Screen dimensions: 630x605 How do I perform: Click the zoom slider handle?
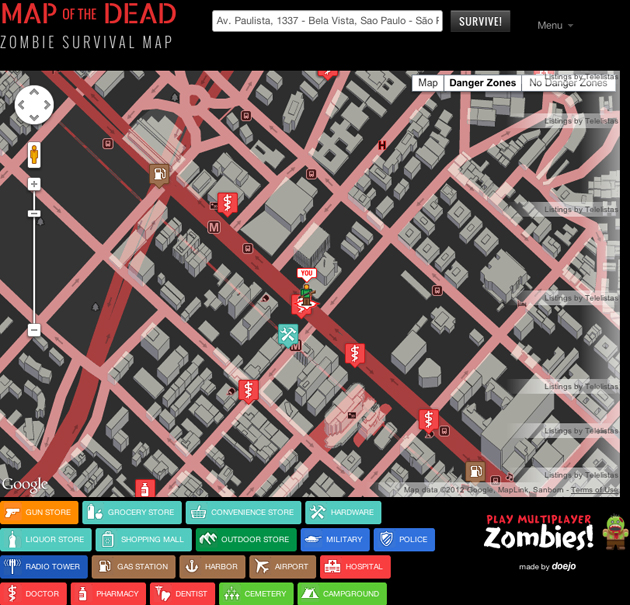34,213
